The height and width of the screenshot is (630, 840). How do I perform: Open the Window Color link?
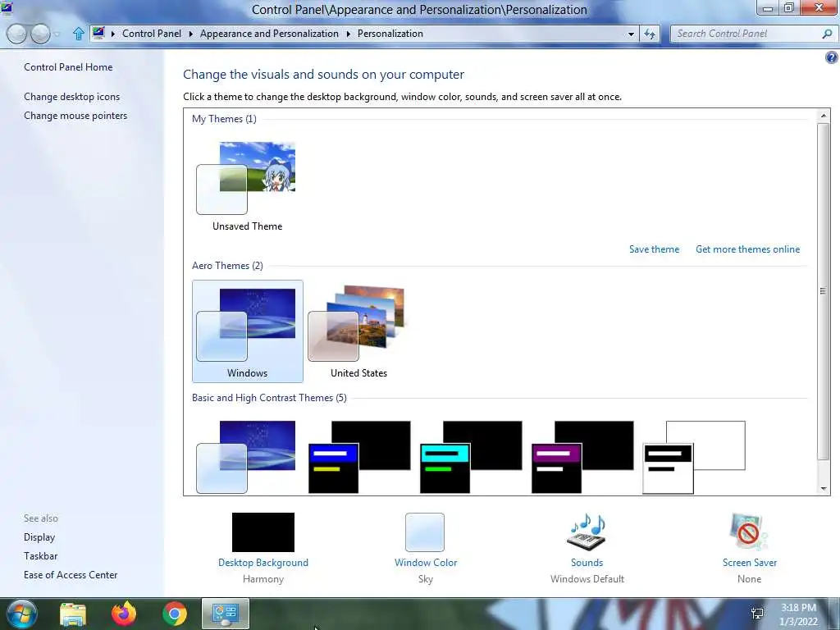[426, 563]
